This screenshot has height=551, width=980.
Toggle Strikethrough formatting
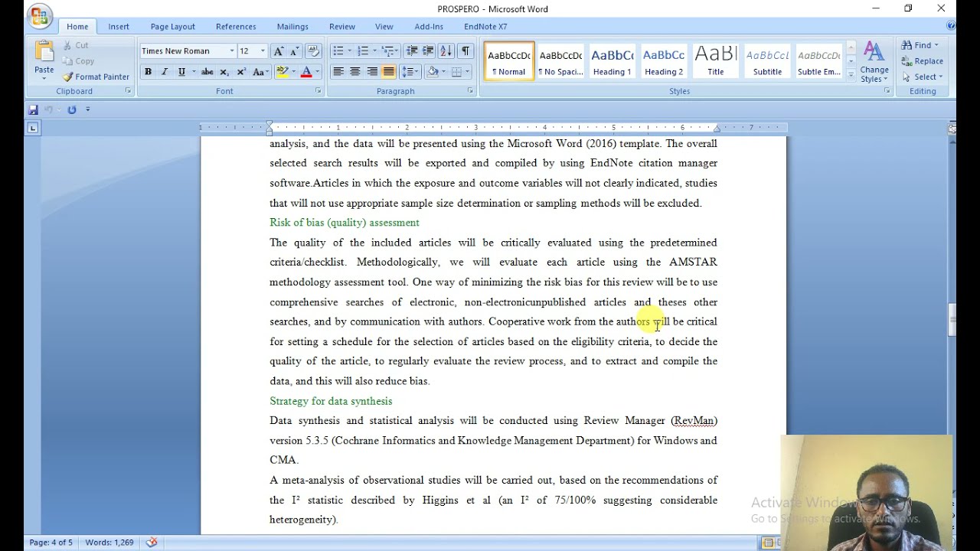coord(207,72)
